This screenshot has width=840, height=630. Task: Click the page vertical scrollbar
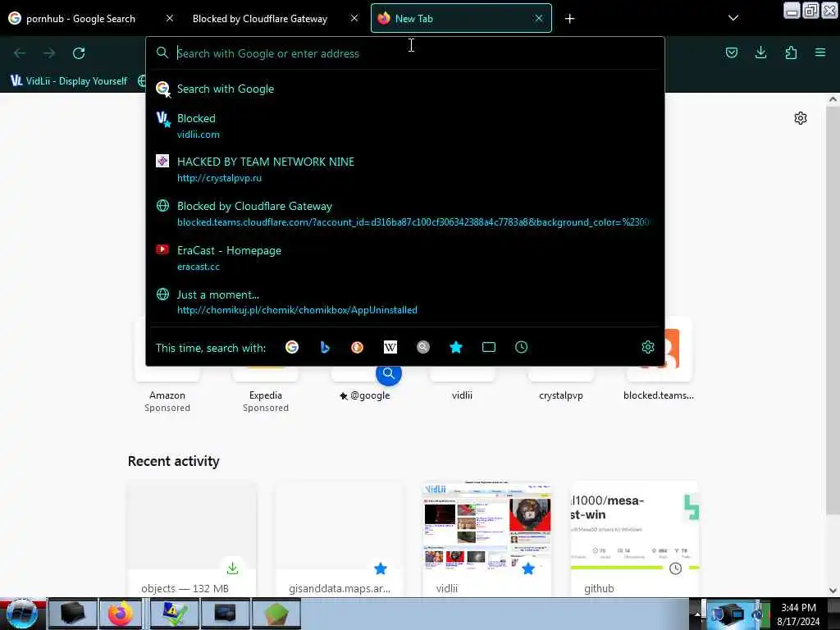click(x=833, y=309)
